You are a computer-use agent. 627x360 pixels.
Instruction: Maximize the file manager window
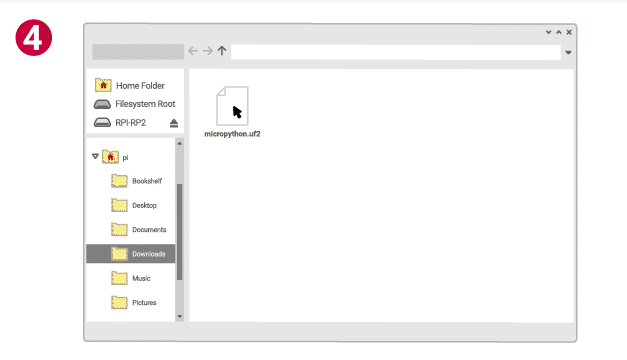(x=559, y=32)
